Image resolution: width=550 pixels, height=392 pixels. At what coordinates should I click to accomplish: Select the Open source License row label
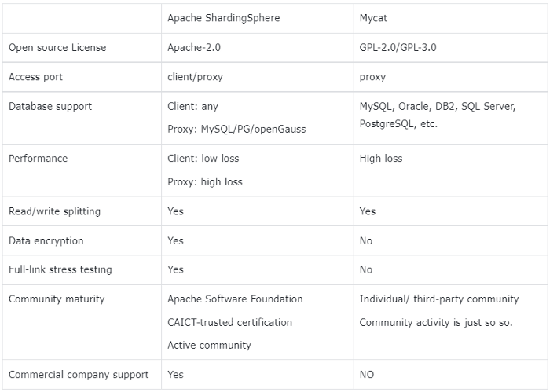click(x=57, y=48)
